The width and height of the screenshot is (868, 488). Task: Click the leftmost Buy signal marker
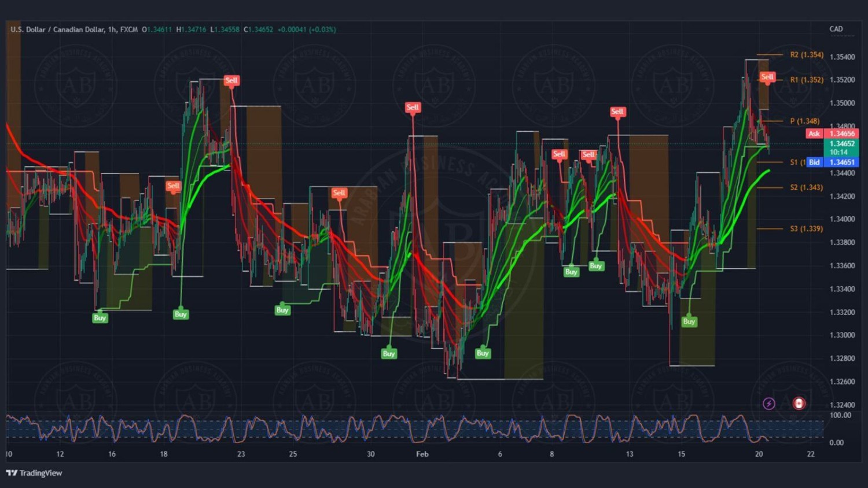click(100, 317)
